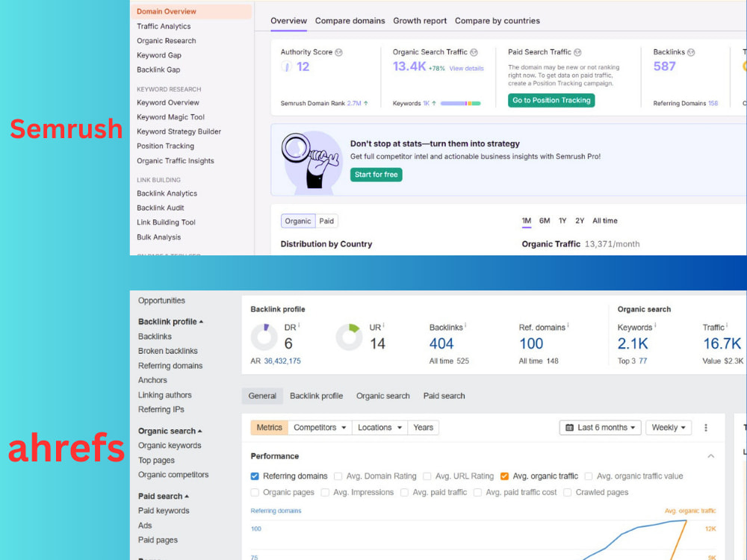Click the Authority Score info icon
Viewport: 747px width, 560px height.
338,52
